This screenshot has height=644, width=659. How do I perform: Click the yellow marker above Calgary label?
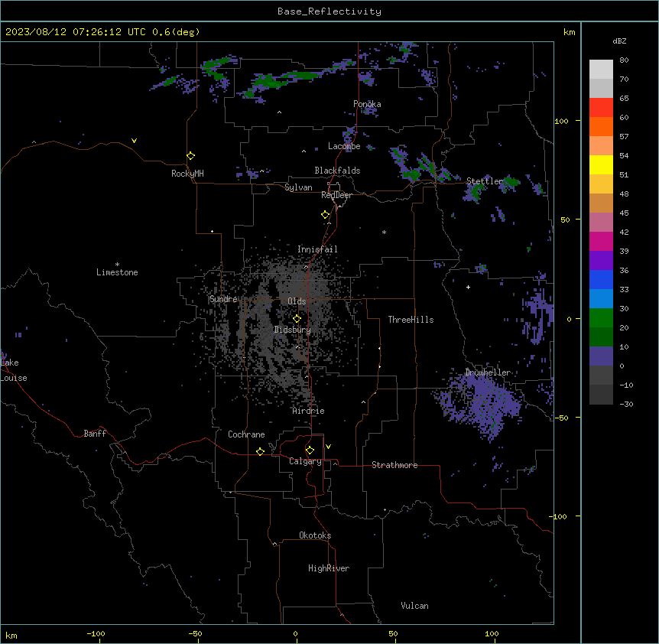[310, 450]
